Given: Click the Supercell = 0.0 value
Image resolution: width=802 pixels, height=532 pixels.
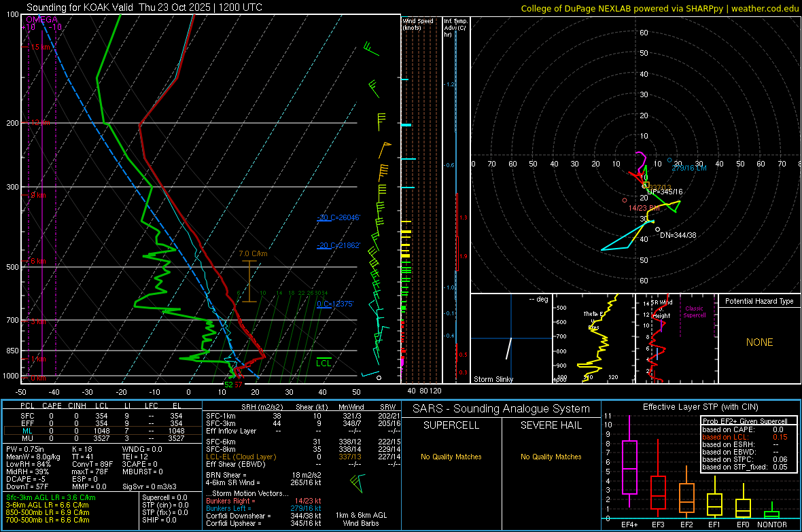Looking at the screenshot, I should coord(164,497).
